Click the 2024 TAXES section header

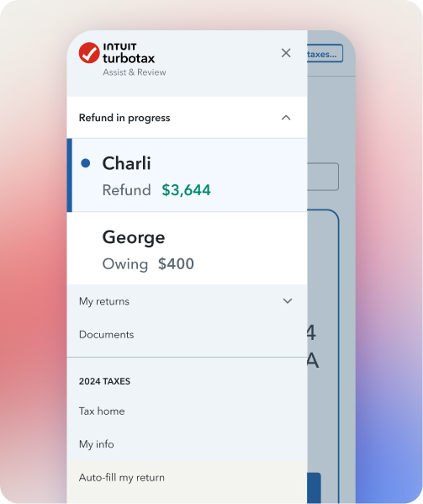click(x=104, y=381)
